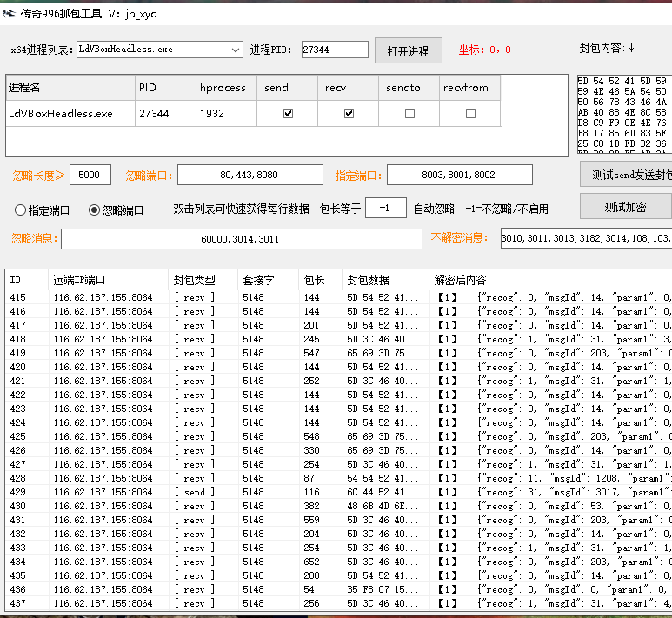
Task: Click the 包长 column header
Action: point(320,280)
